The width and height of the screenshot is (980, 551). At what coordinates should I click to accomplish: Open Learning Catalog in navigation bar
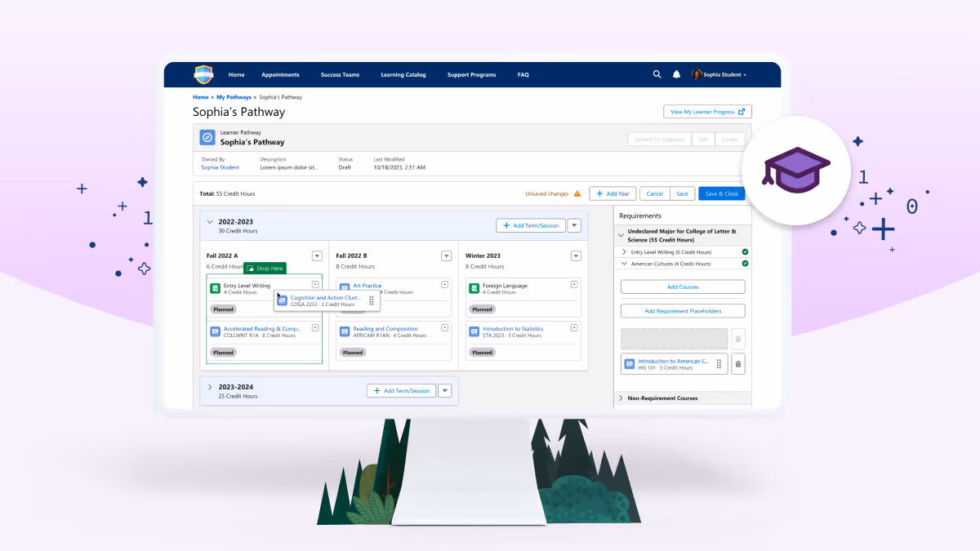(x=403, y=74)
